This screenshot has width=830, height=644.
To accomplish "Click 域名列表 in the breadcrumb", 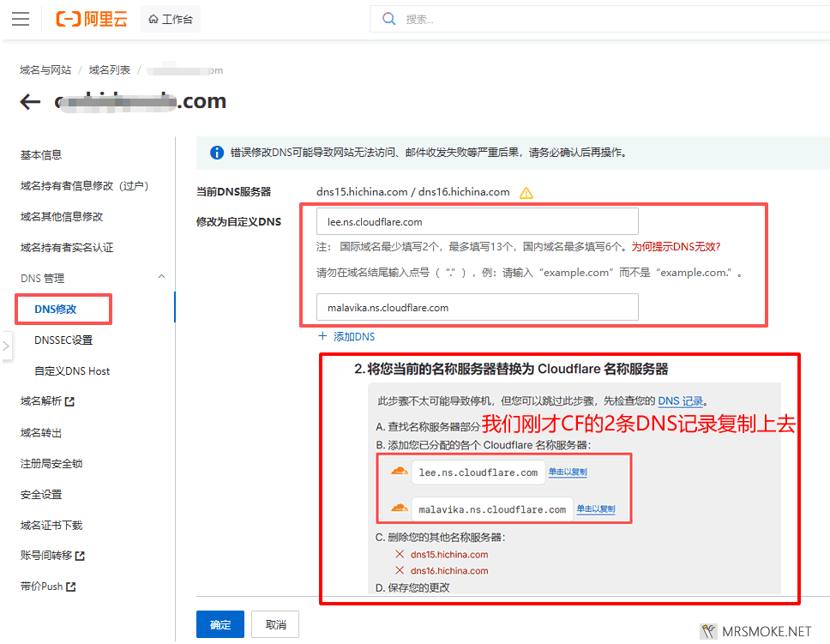I will tap(110, 70).
